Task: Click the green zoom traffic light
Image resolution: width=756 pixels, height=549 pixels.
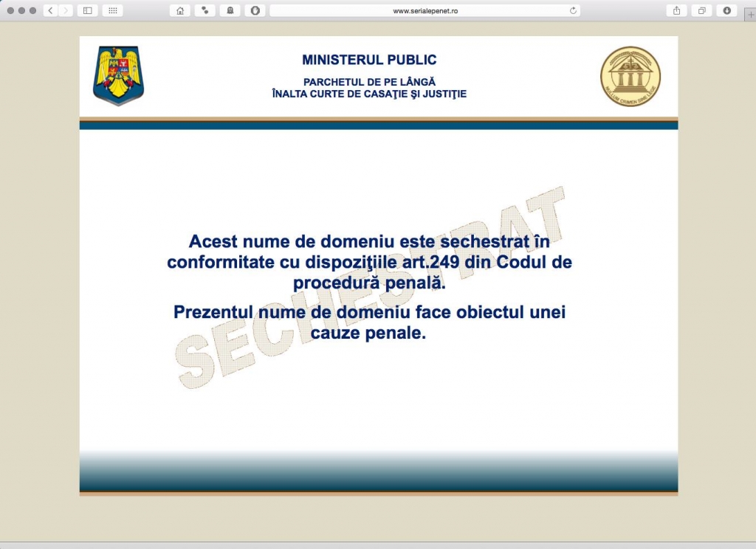Action: point(32,10)
